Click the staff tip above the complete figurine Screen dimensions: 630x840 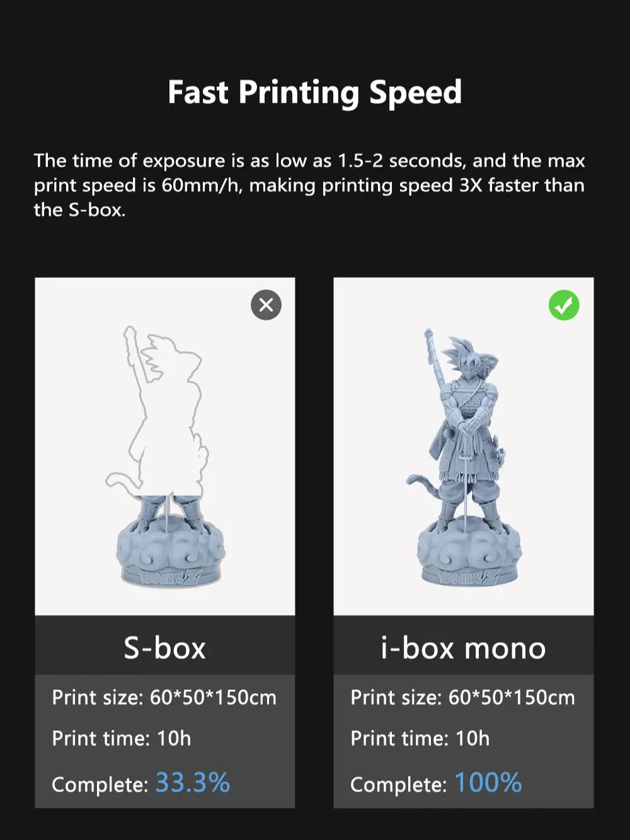pyautogui.click(x=429, y=334)
